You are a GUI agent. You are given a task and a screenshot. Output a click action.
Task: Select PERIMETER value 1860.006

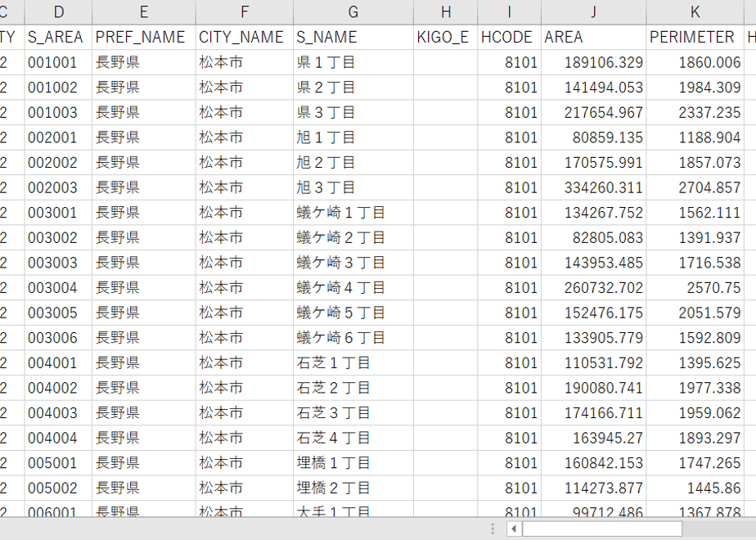[695, 62]
